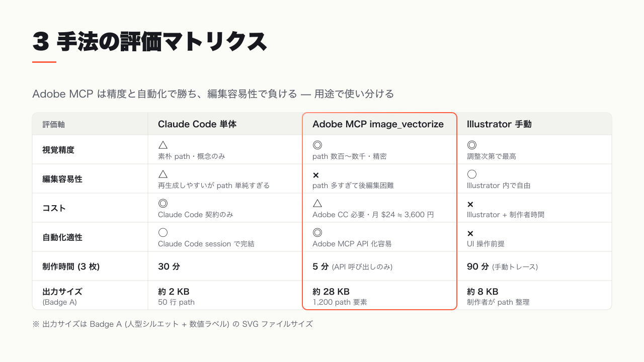Click the '編集容易性' row label

(62, 179)
